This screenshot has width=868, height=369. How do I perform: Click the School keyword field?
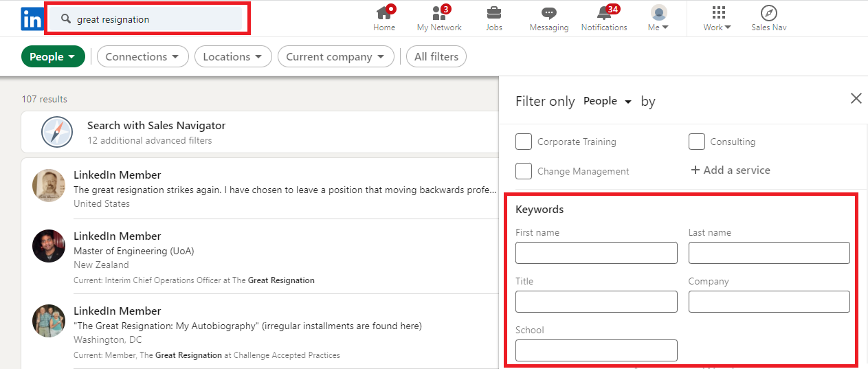[596, 350]
